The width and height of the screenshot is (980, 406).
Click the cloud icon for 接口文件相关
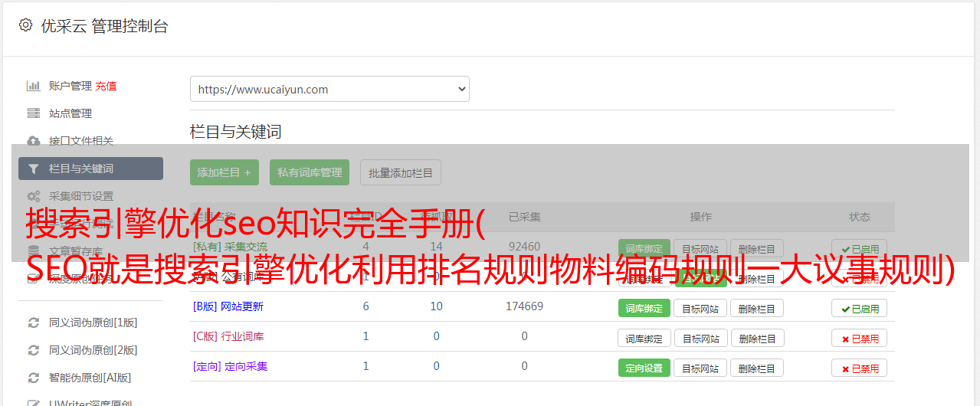33,141
